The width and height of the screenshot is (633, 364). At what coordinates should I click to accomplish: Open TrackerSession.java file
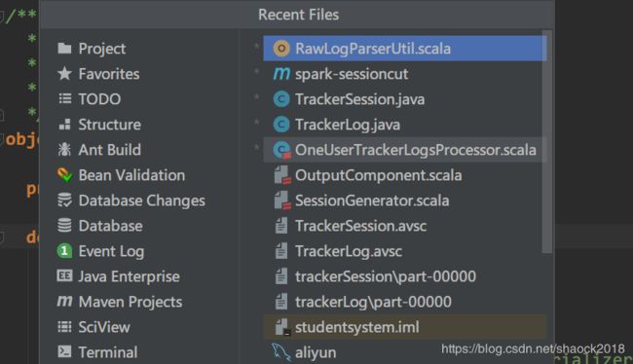click(x=405, y=99)
